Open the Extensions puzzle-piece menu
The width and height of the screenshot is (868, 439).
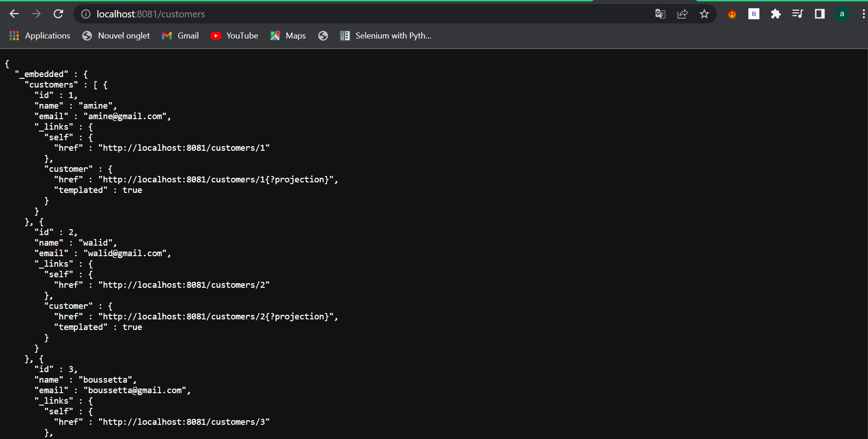[775, 14]
